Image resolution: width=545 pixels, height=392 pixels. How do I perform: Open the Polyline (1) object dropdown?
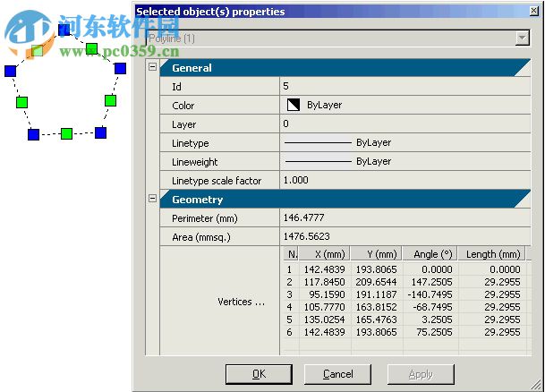(x=522, y=38)
